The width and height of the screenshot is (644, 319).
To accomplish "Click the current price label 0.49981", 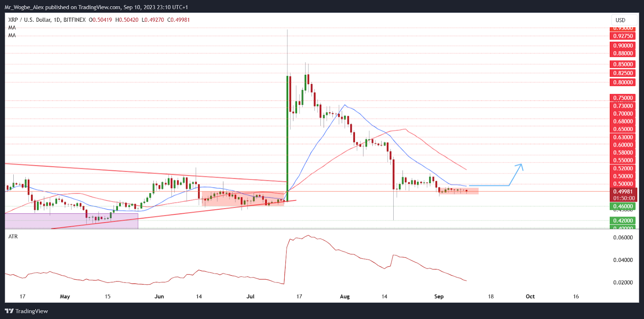I will (x=623, y=191).
